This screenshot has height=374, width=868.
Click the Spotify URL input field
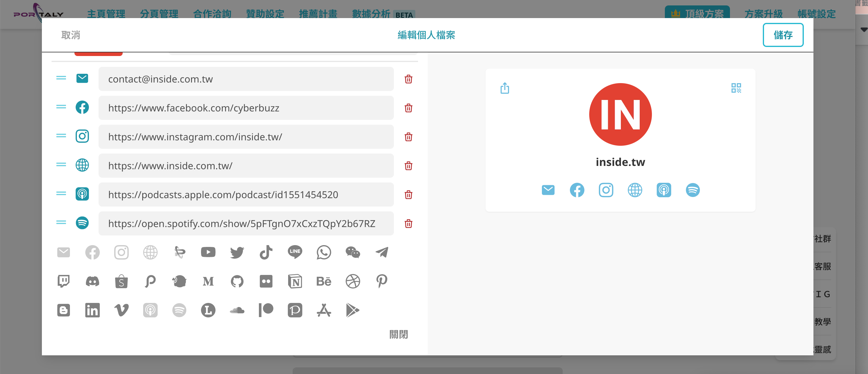click(x=246, y=224)
